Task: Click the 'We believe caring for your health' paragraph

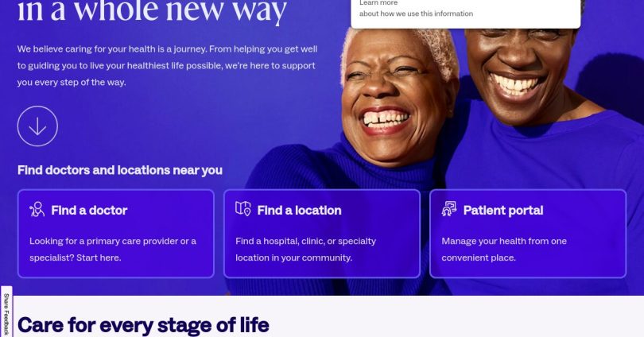Action: tap(167, 65)
